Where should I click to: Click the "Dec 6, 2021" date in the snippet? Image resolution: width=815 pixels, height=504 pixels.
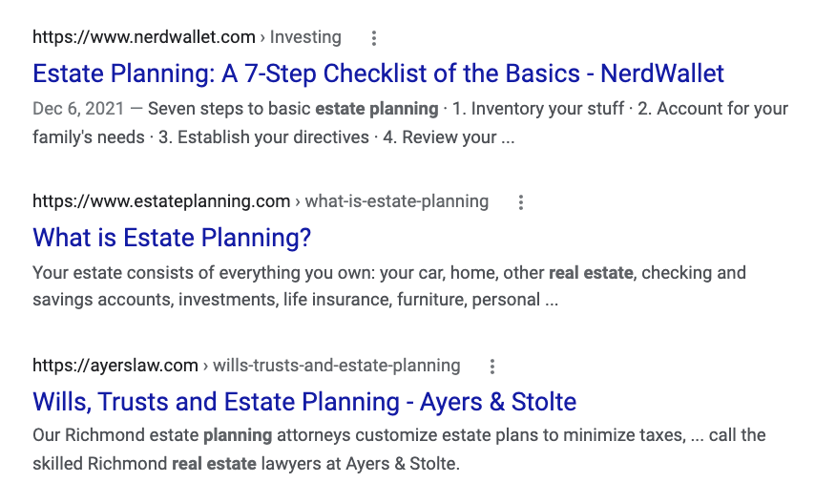click(74, 109)
